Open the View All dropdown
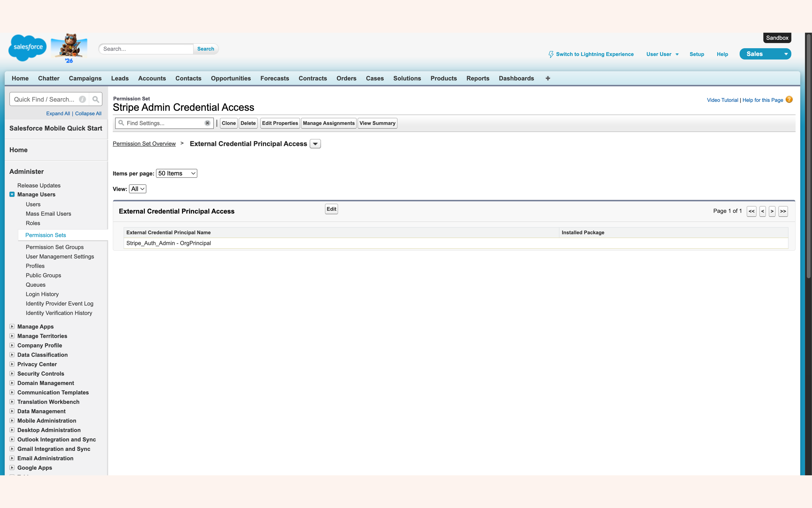Viewport: 812px width, 508px height. click(x=138, y=189)
